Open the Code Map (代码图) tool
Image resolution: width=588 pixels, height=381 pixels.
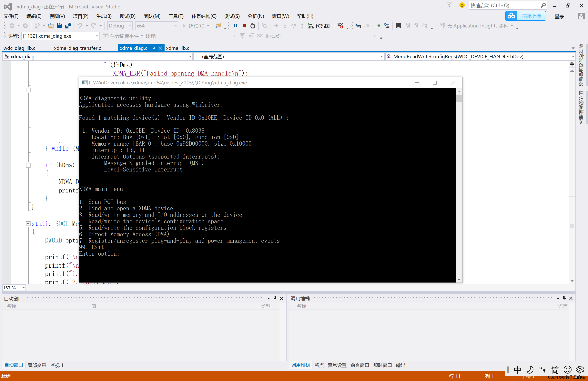pyautogui.click(x=319, y=26)
